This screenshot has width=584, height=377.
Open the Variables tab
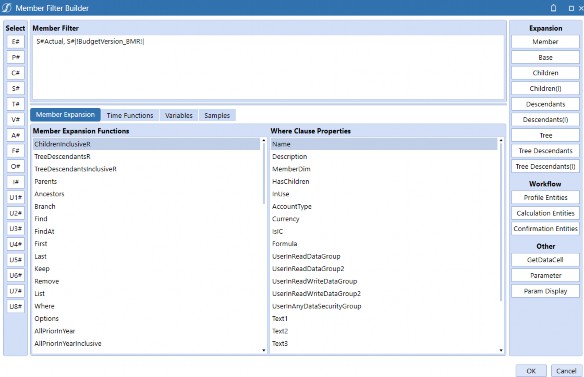(x=179, y=115)
